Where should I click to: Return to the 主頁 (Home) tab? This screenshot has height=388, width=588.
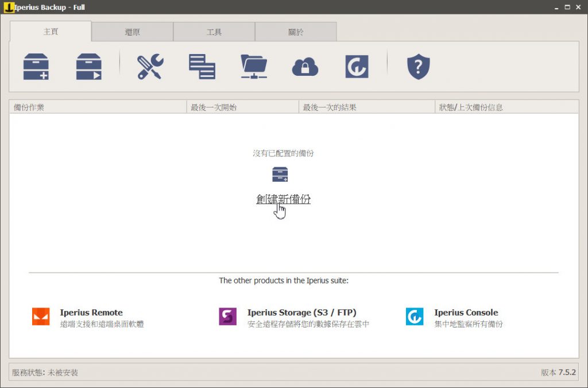(x=51, y=32)
